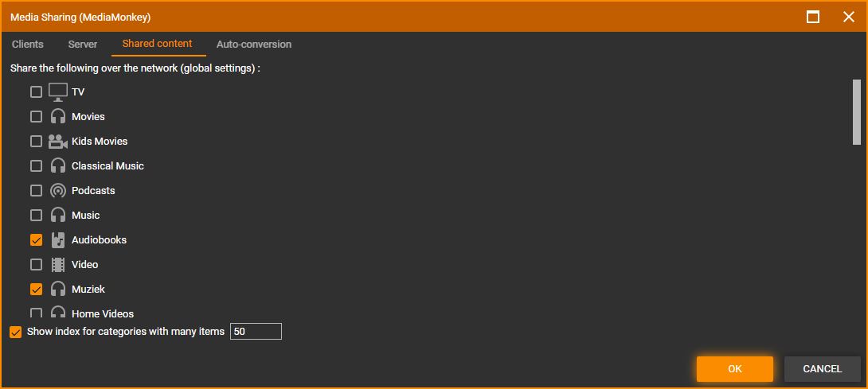Disable the Show index for categories option
Screen dimensions: 868x389
coord(15,332)
